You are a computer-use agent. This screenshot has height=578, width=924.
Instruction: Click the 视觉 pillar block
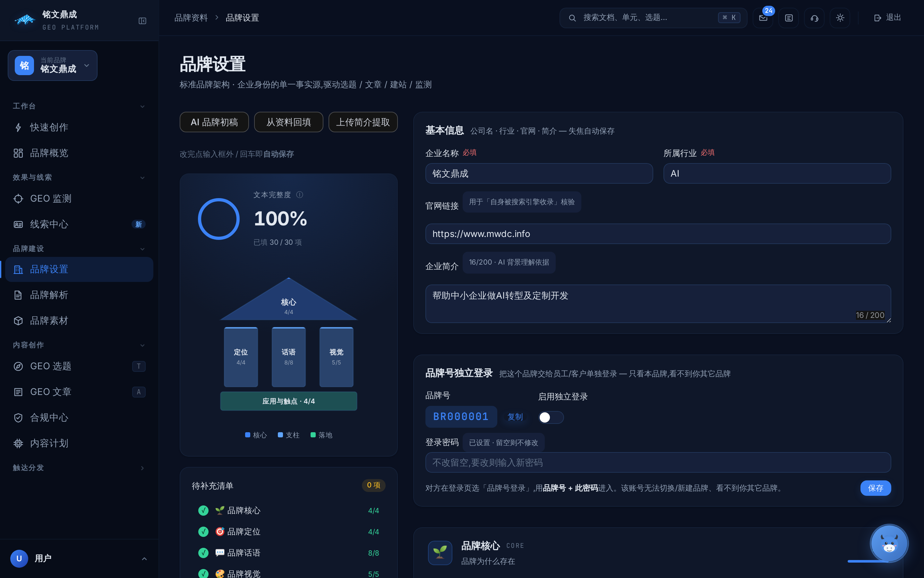pyautogui.click(x=336, y=357)
